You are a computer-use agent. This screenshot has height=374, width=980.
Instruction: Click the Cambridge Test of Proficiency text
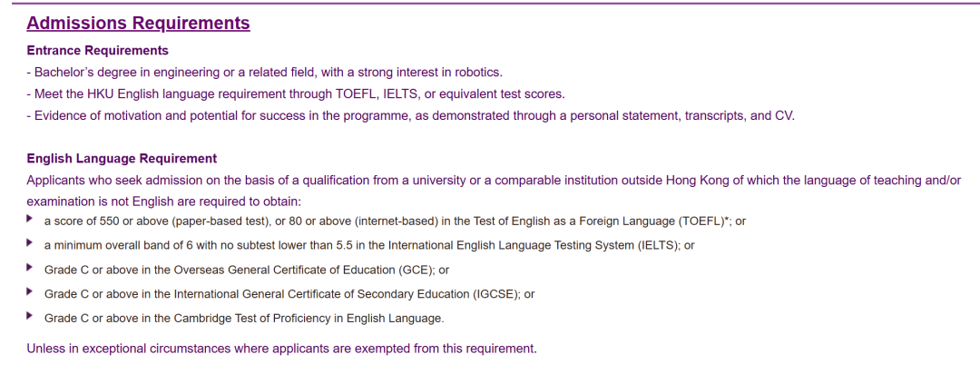click(244, 319)
